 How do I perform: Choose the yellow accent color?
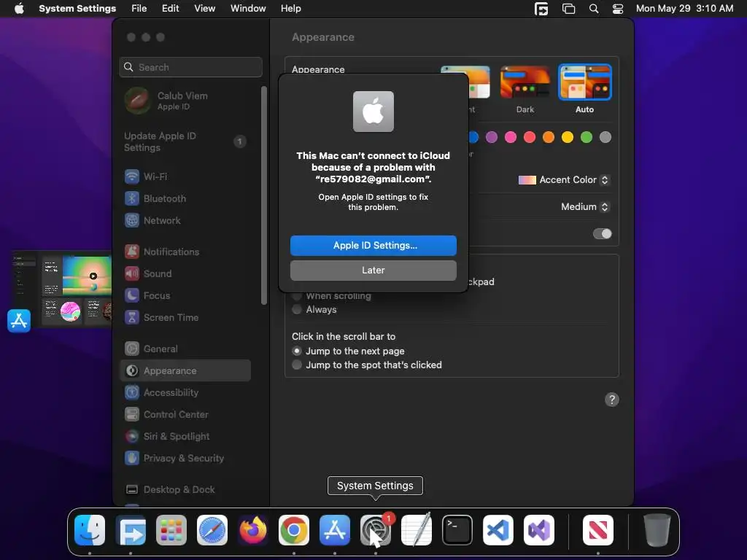click(x=567, y=137)
